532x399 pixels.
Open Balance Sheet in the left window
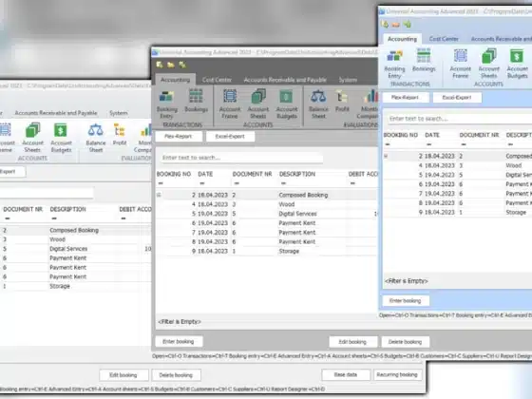click(96, 138)
